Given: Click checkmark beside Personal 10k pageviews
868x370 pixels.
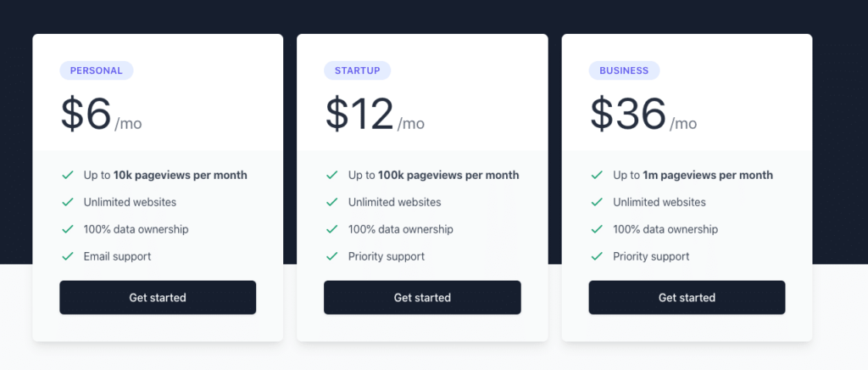Looking at the screenshot, I should [x=68, y=176].
